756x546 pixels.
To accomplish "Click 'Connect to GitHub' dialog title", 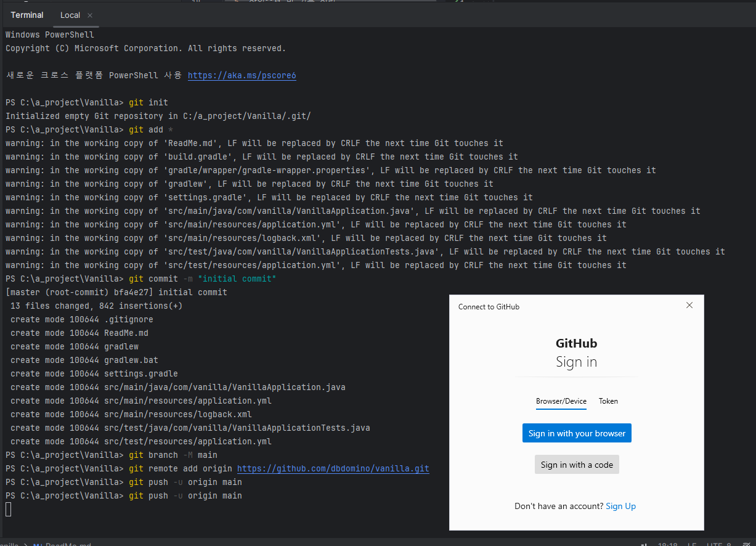I will point(489,307).
